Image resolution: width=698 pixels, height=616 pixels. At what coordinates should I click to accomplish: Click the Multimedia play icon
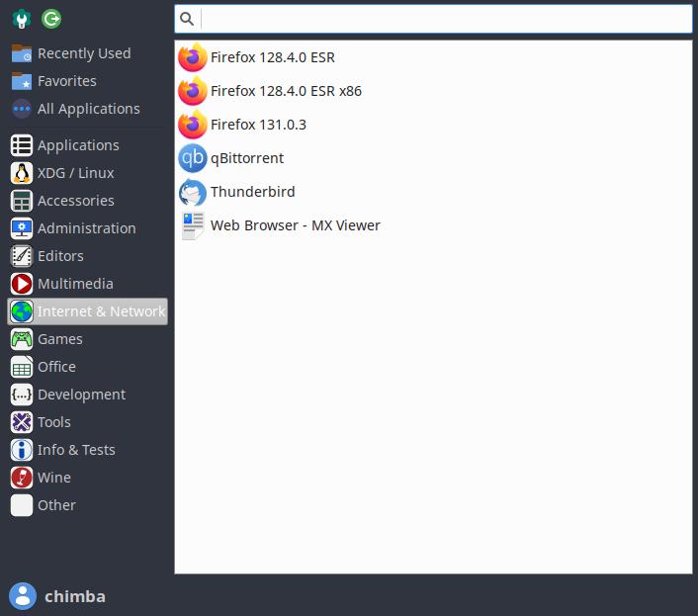[x=22, y=284]
